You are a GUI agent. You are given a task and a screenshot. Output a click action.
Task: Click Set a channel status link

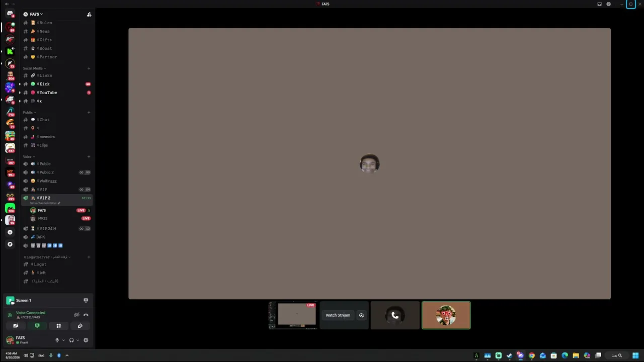click(45, 203)
